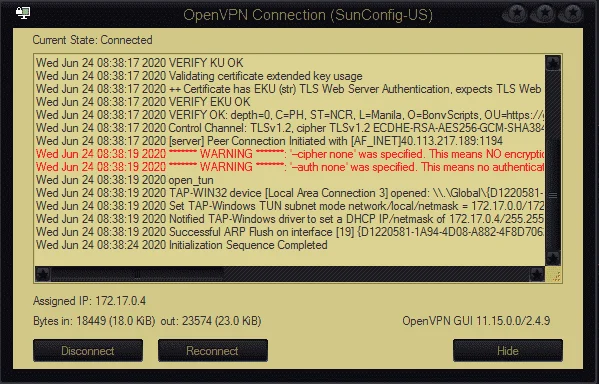Select 'Validating certificate extended key usage' line

click(199, 76)
